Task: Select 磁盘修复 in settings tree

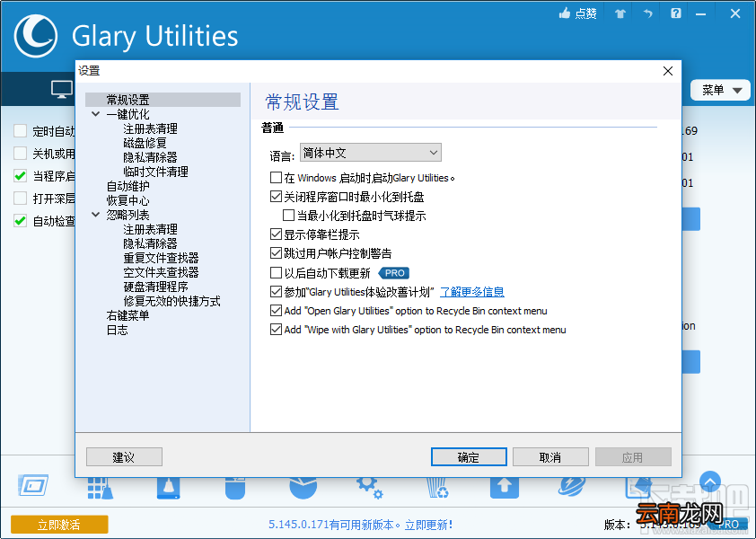Action: coord(145,143)
